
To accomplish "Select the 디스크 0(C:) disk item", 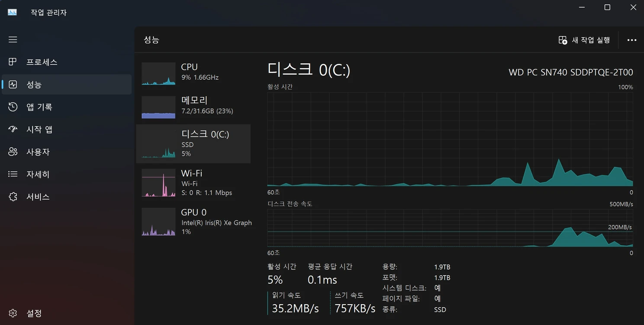I will tap(193, 144).
